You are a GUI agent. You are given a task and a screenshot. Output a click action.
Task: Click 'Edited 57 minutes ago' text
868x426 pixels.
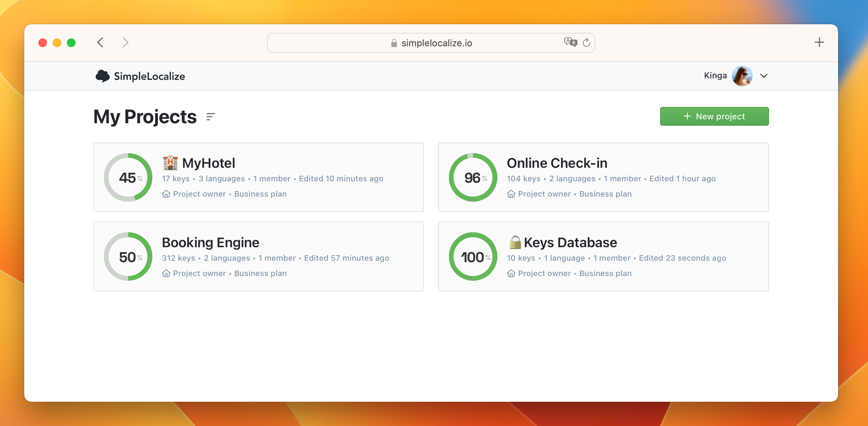pos(346,258)
